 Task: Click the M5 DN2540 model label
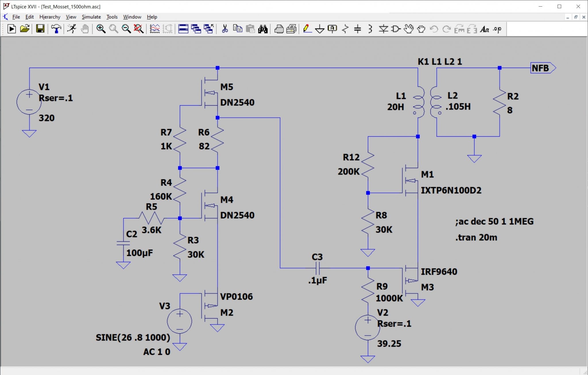click(x=237, y=102)
